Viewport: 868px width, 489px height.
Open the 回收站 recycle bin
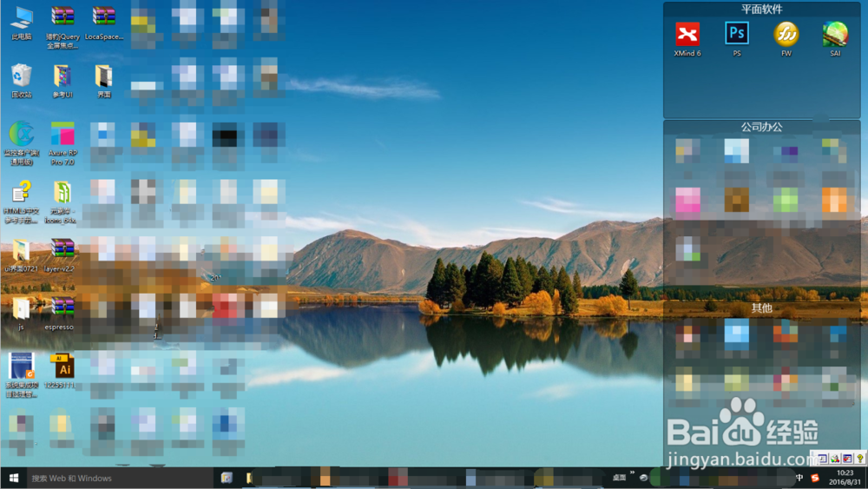pos(21,81)
